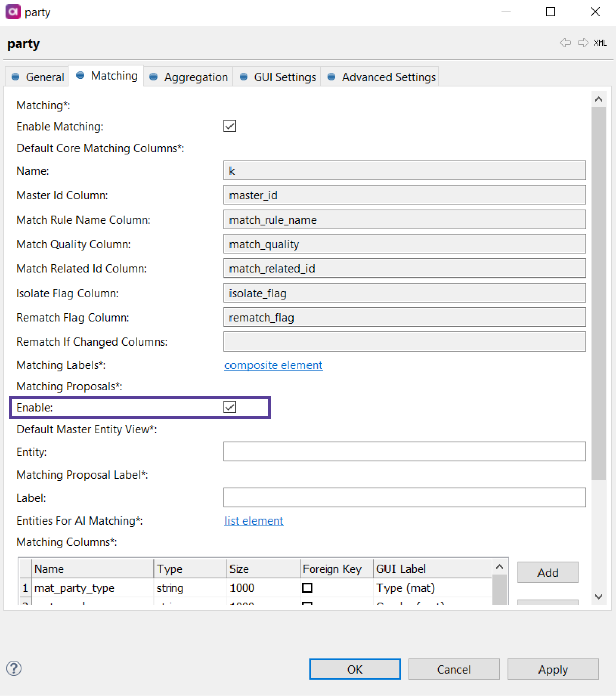Click the Match Rule Name Column field
This screenshot has height=696, width=616.
point(405,220)
